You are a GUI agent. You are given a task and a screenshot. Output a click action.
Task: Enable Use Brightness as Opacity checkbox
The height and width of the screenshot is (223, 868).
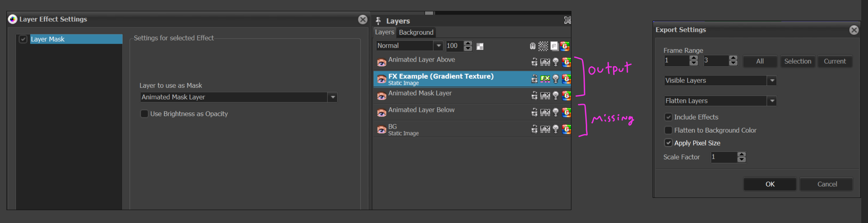click(144, 114)
